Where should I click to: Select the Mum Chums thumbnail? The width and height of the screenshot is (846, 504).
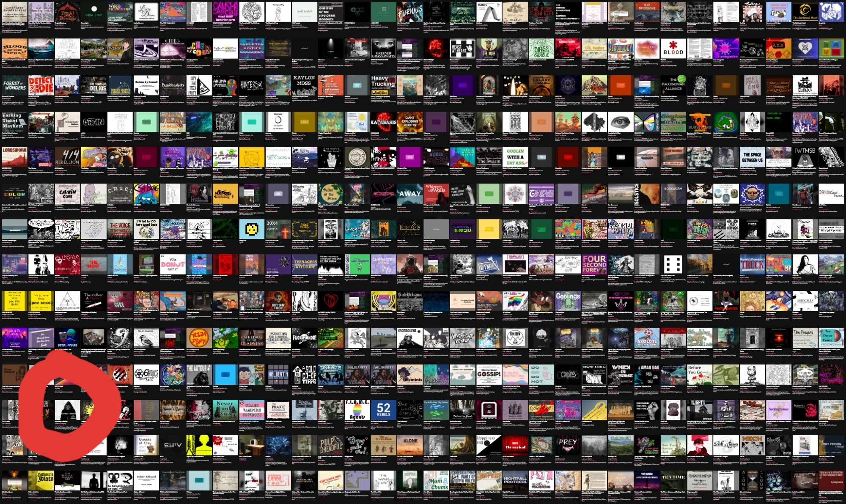pyautogui.click(x=436, y=481)
